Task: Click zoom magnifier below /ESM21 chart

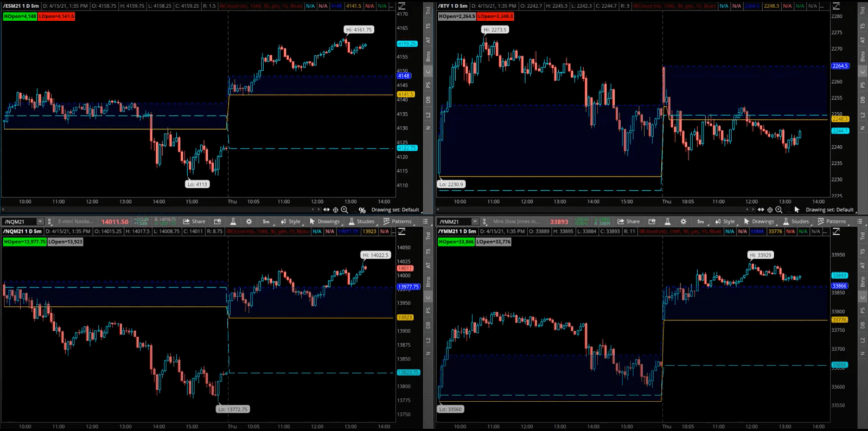Action: click(x=344, y=210)
